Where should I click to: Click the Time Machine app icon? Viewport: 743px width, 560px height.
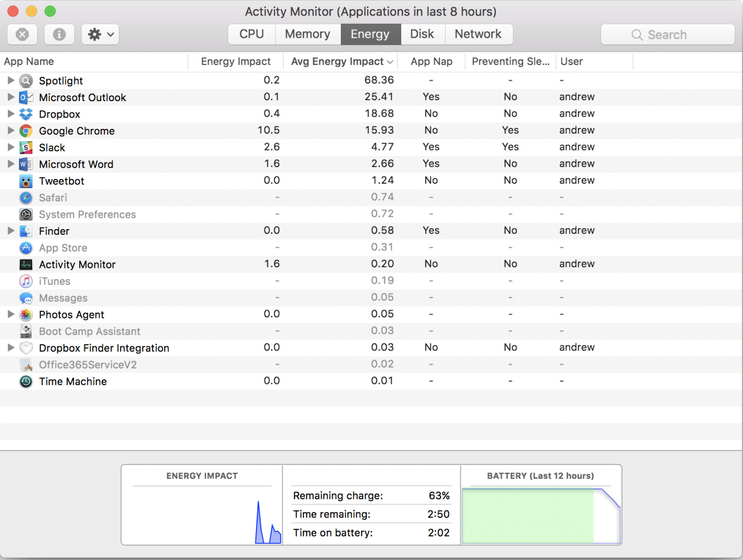[x=26, y=381]
